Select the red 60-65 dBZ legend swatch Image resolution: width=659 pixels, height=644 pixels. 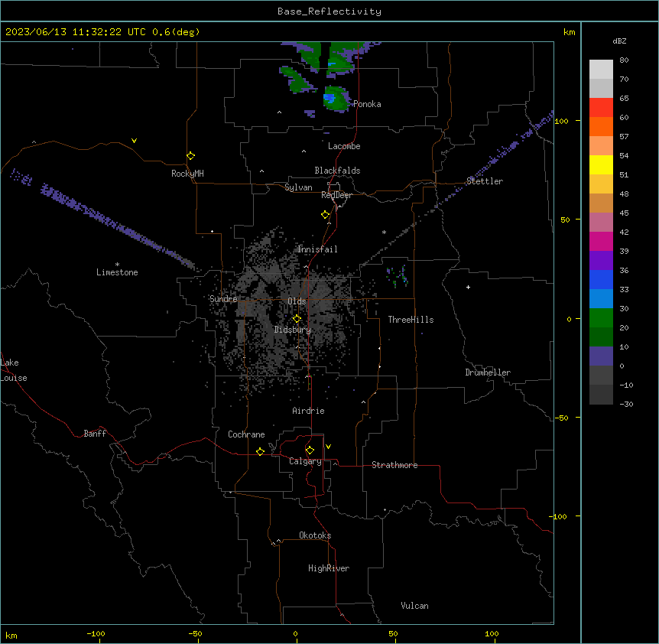click(601, 107)
